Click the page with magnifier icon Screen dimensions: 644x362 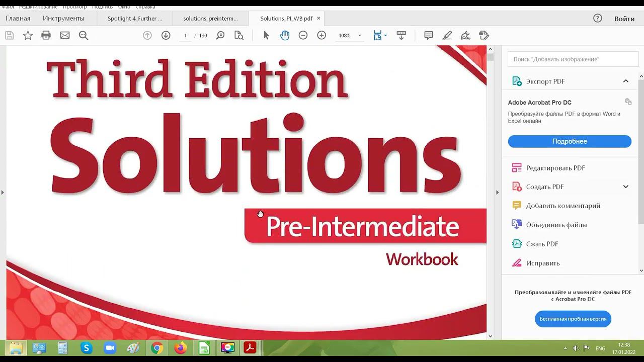[x=239, y=35]
